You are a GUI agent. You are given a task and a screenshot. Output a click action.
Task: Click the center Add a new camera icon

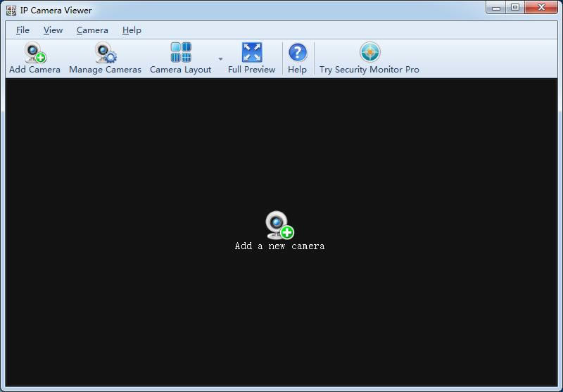(x=279, y=225)
